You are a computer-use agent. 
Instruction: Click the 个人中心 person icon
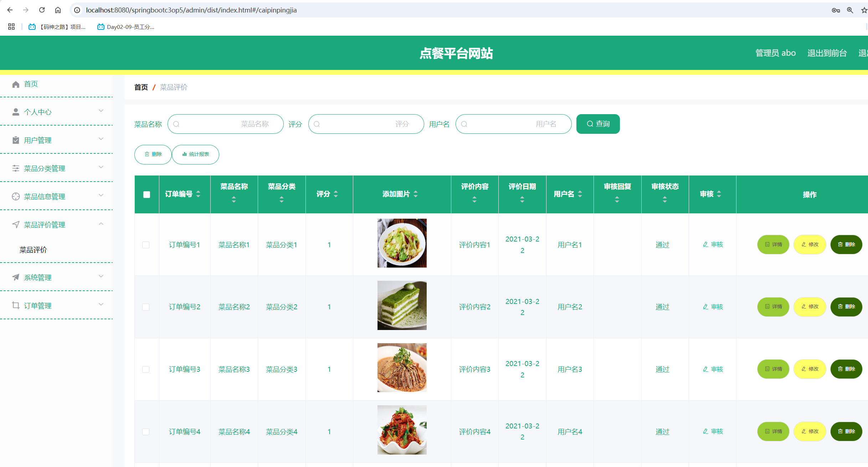click(16, 112)
